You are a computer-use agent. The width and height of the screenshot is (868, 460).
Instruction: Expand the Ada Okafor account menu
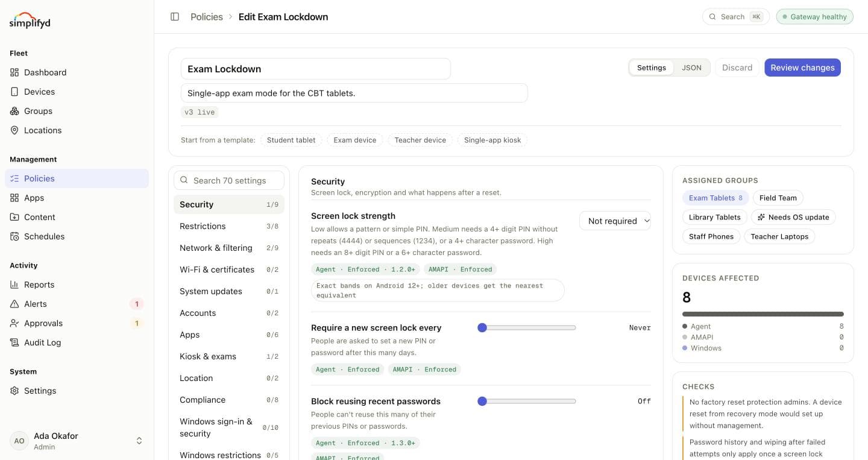point(77,441)
